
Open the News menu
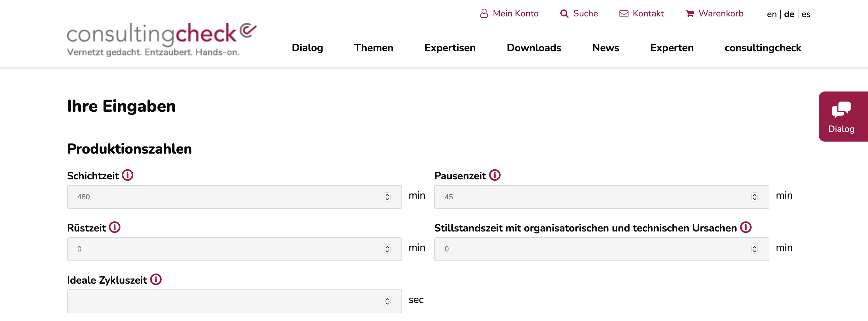click(x=605, y=48)
